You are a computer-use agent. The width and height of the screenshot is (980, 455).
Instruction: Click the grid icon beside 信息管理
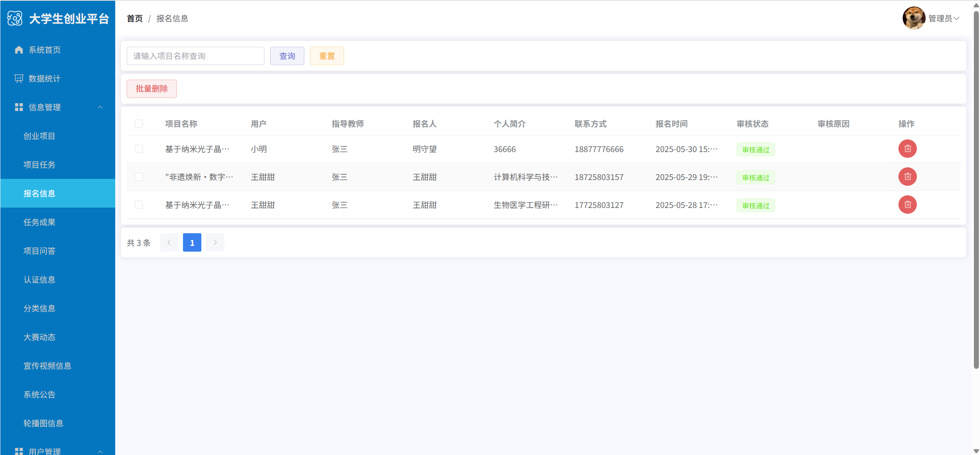coord(19,107)
